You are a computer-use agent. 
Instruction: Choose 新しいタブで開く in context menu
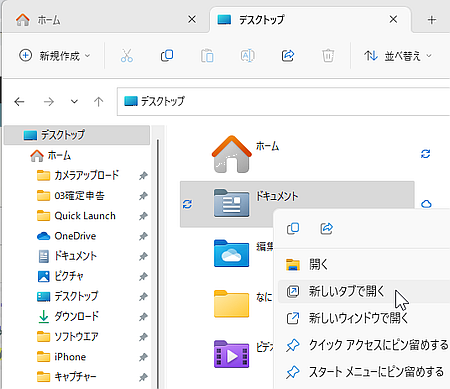click(364, 291)
